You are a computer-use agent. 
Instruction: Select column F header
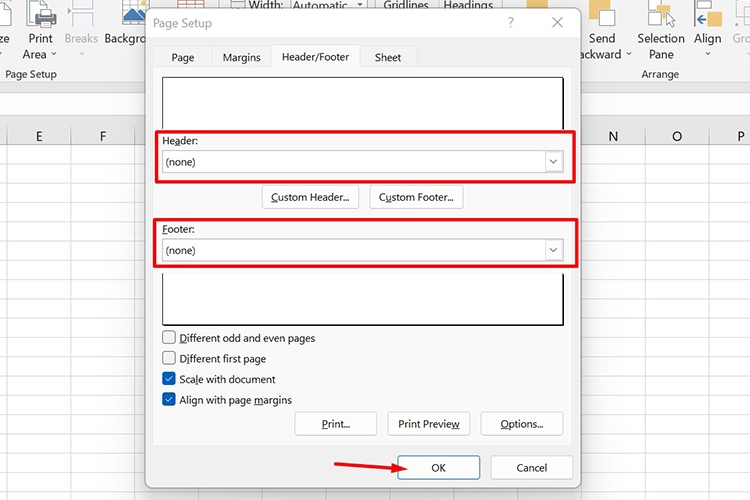point(103,136)
